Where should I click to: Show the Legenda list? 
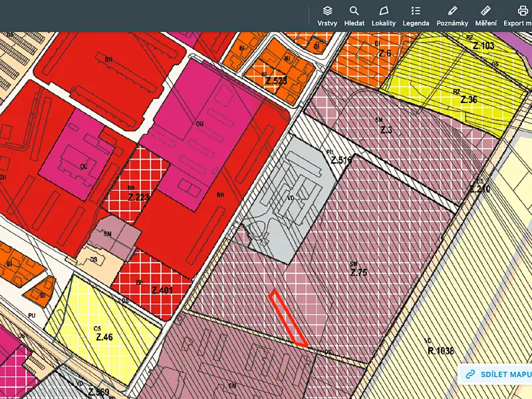(x=416, y=16)
